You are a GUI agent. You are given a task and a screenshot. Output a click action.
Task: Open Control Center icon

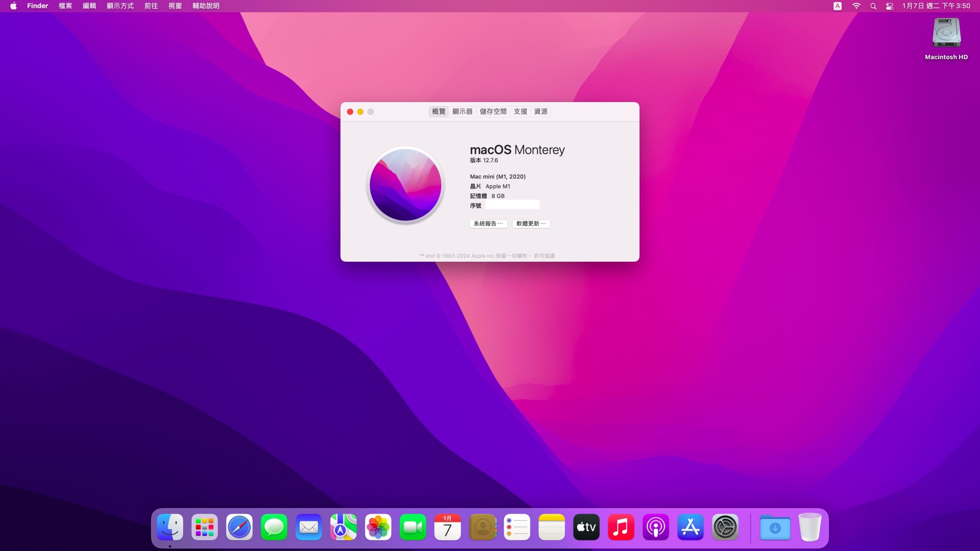tap(890, 6)
